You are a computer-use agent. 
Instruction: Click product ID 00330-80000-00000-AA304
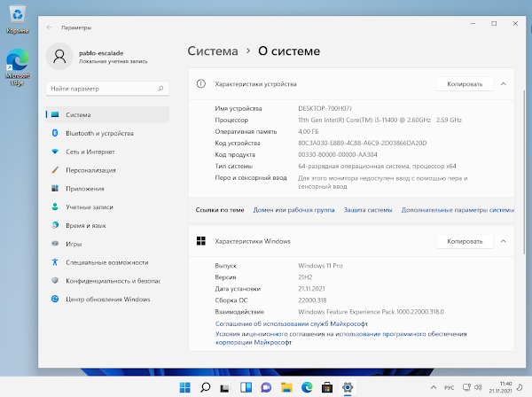click(338, 154)
